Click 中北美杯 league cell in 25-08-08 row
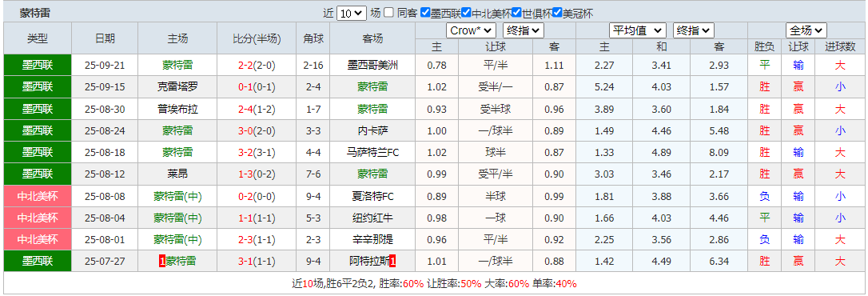868x296 pixels. (38, 196)
